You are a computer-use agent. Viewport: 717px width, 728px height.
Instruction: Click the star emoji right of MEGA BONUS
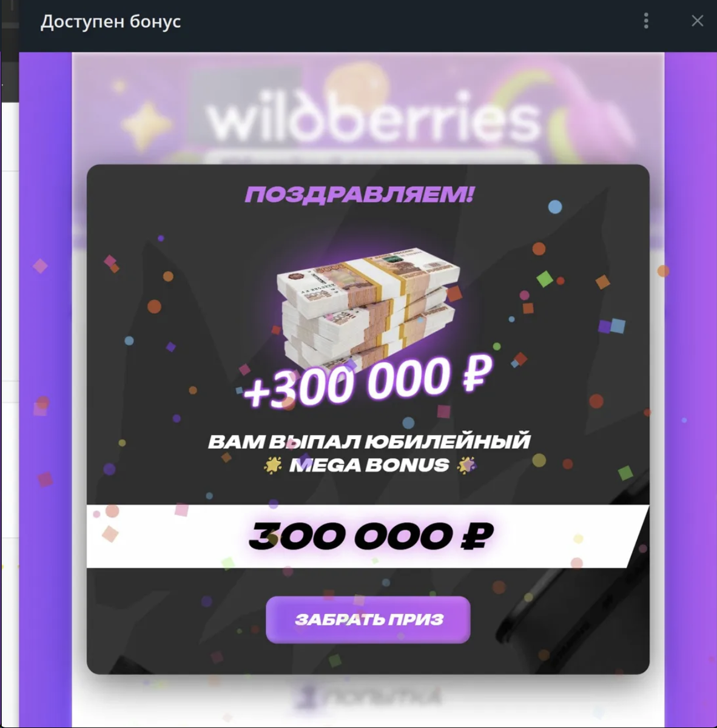point(466,465)
